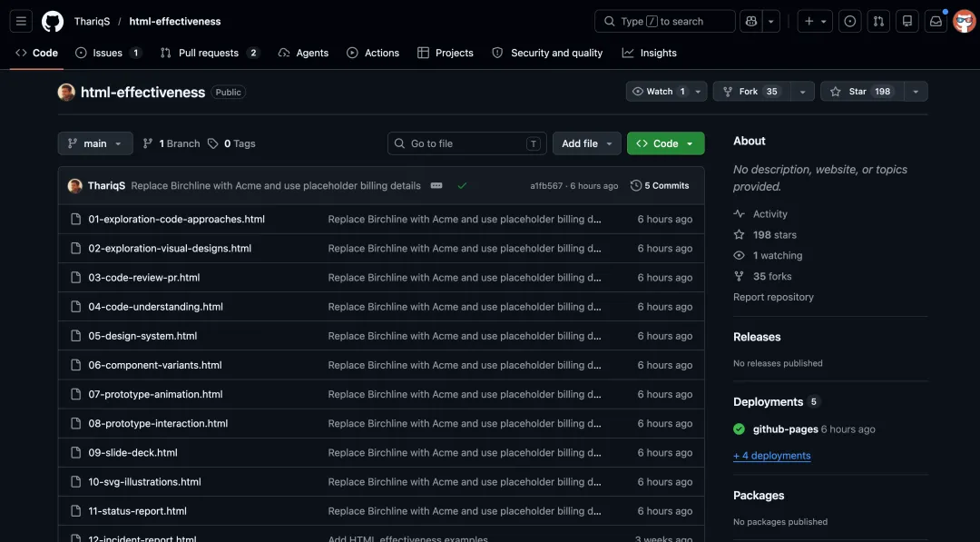Open the main branch selector
Image resolution: width=980 pixels, height=542 pixels.
point(95,143)
